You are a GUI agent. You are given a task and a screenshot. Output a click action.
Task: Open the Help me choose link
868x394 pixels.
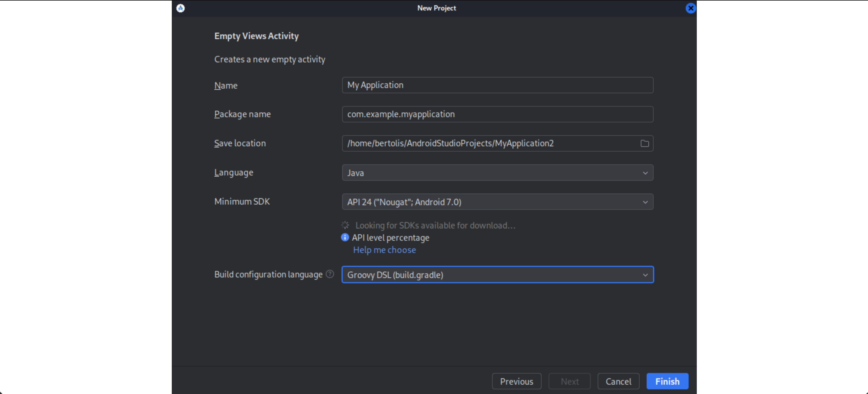click(384, 250)
